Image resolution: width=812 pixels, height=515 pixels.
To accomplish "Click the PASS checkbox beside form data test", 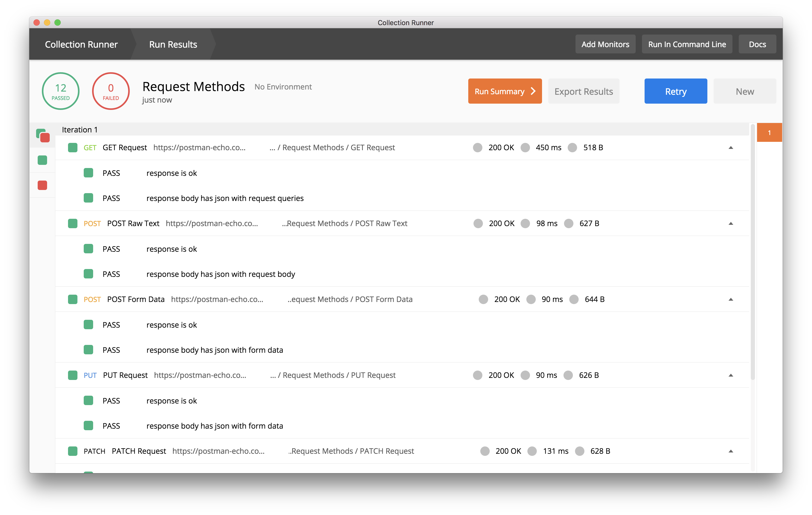I will click(88, 350).
